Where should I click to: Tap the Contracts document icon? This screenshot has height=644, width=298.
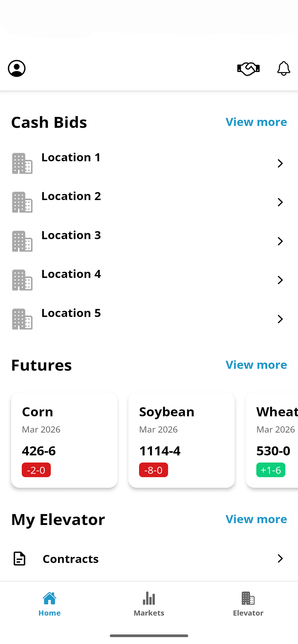click(19, 558)
